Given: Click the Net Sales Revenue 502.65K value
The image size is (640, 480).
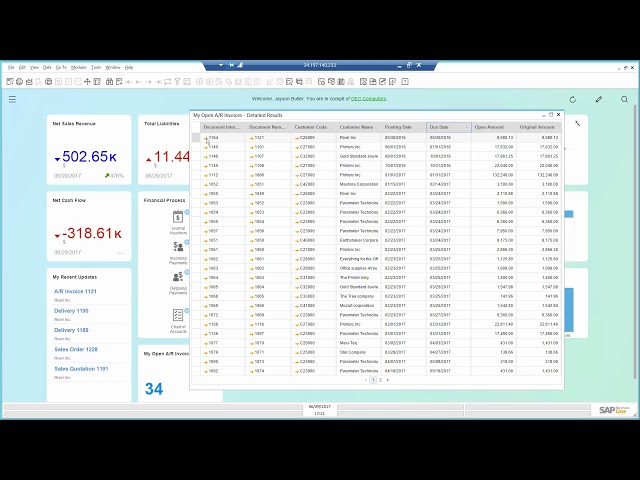Looking at the screenshot, I should pos(89,156).
